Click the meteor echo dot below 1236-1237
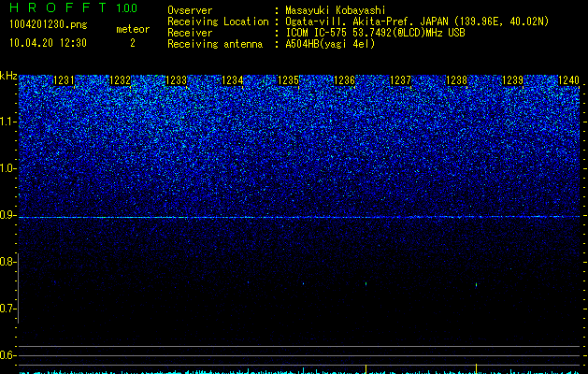Image resolution: width=588 pixels, height=374 pixels. pyautogui.click(x=366, y=283)
